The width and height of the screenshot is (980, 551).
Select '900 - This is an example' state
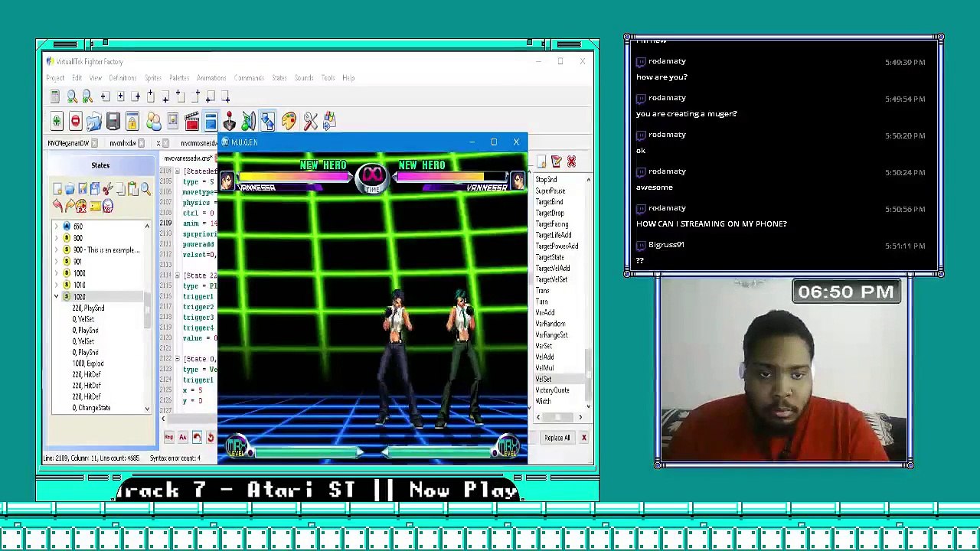click(106, 250)
